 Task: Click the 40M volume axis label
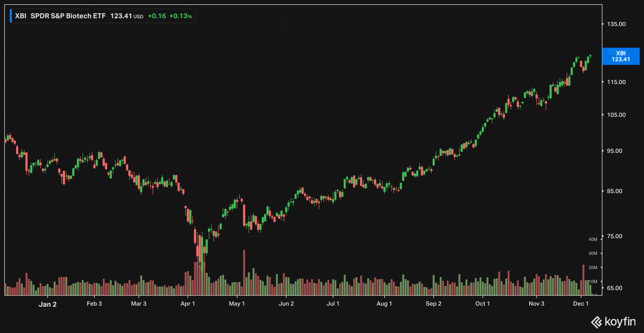[x=593, y=239]
